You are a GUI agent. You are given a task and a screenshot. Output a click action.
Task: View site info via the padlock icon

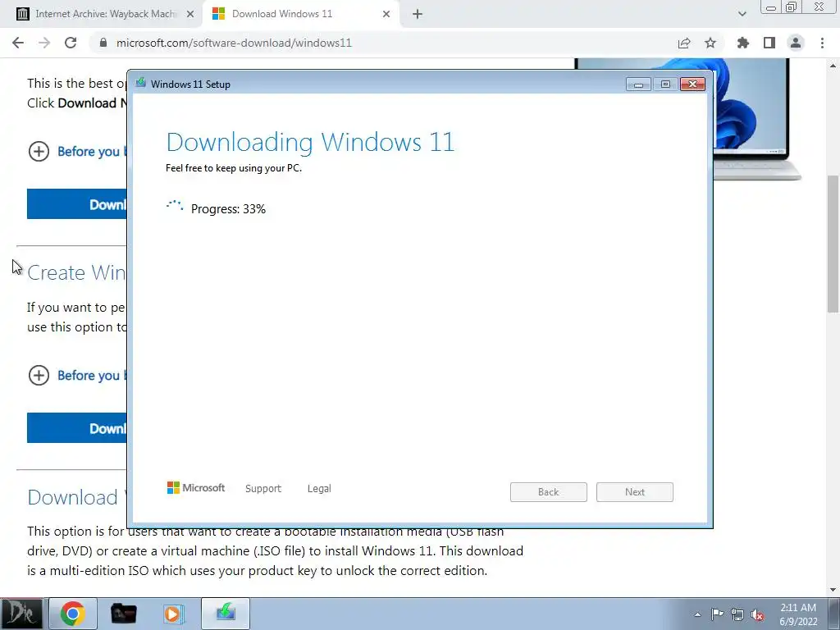103,43
